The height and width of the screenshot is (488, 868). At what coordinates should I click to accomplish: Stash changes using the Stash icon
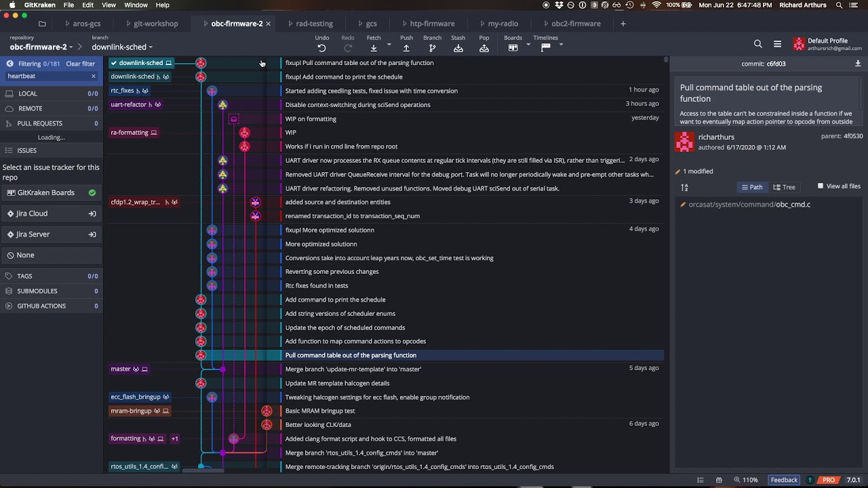click(458, 48)
